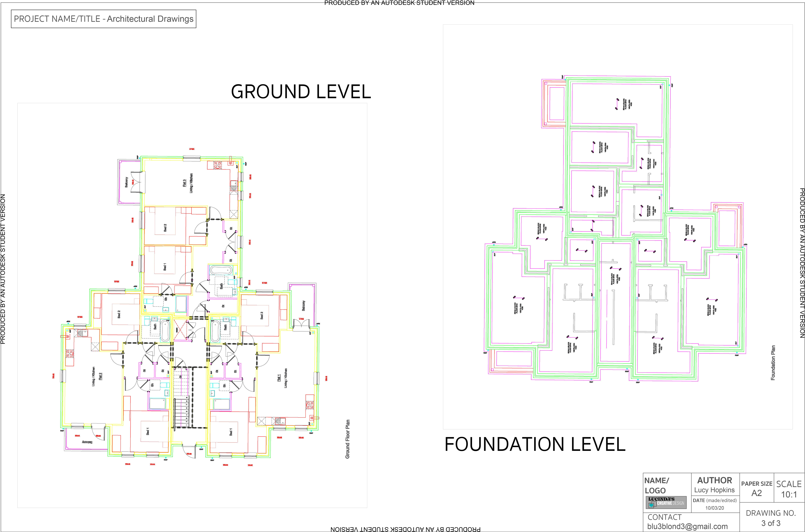Click the blu3blond3@gmail.com contact email
The image size is (805, 532).
pyautogui.click(x=687, y=527)
